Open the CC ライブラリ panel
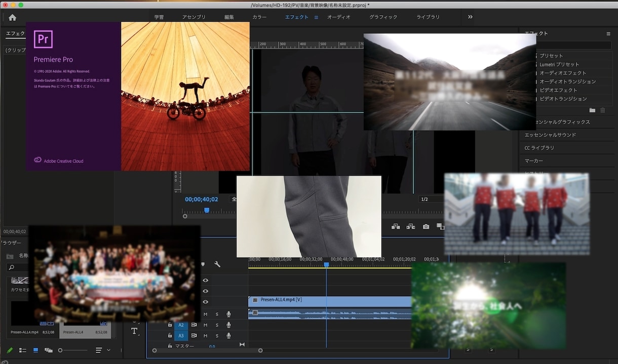Image resolution: width=618 pixels, height=364 pixels. click(539, 148)
